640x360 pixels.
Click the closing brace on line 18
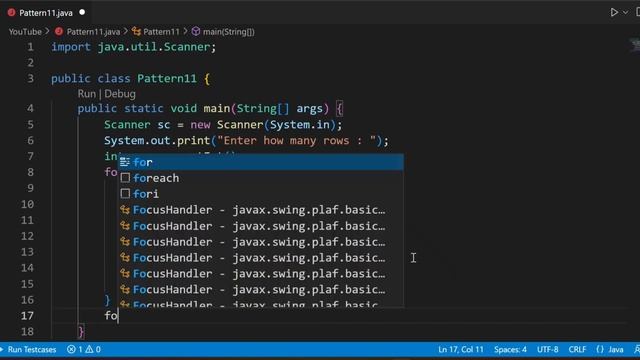point(81,331)
